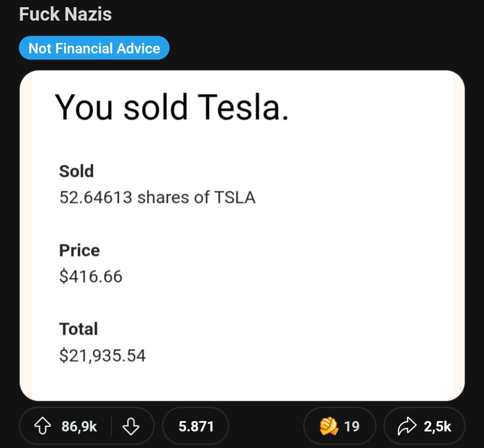Click the $21,935.54 total amount
The width and height of the screenshot is (484, 448).
point(102,355)
